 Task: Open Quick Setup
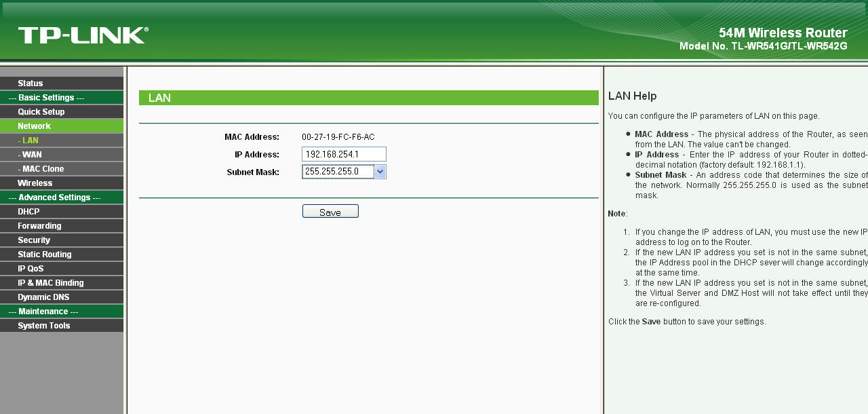pyautogui.click(x=41, y=111)
